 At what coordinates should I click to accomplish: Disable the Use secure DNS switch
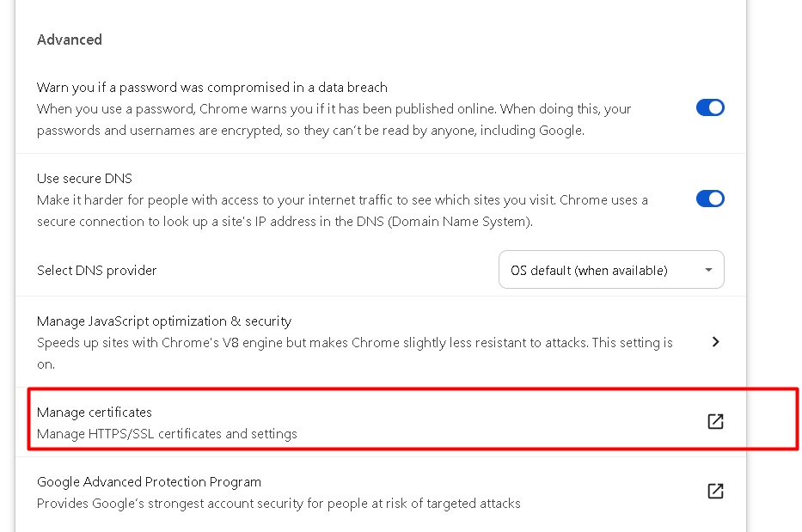pos(710,199)
